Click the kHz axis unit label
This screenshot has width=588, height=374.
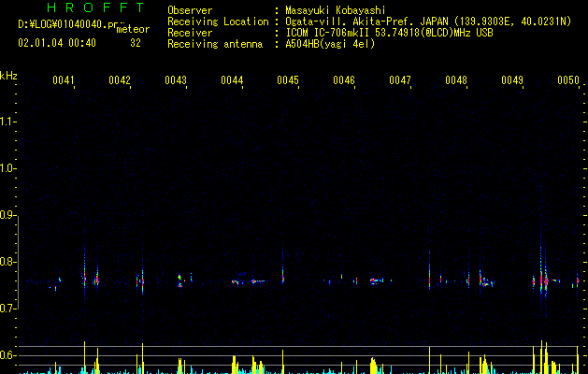[8, 76]
